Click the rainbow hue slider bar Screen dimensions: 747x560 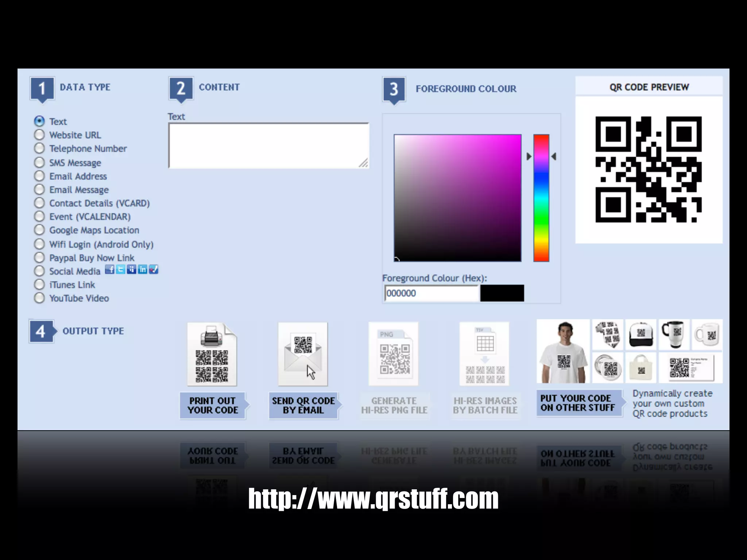click(541, 198)
